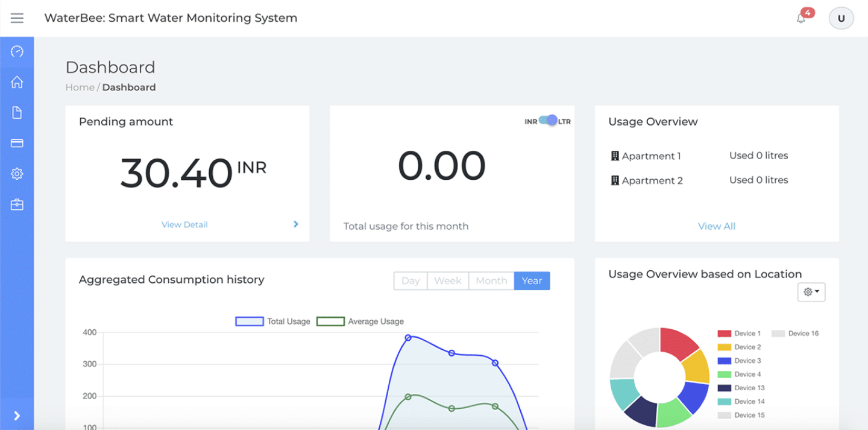
Task: Click the WaterBee app title
Action: (171, 18)
